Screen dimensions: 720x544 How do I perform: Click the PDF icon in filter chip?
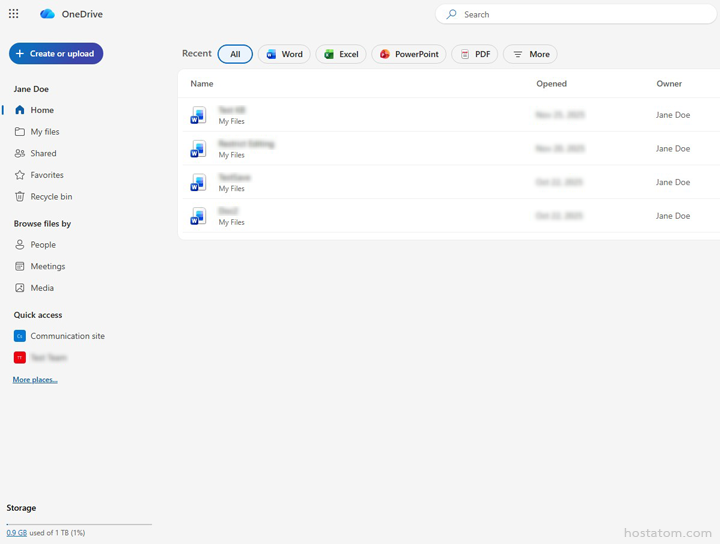pos(465,54)
